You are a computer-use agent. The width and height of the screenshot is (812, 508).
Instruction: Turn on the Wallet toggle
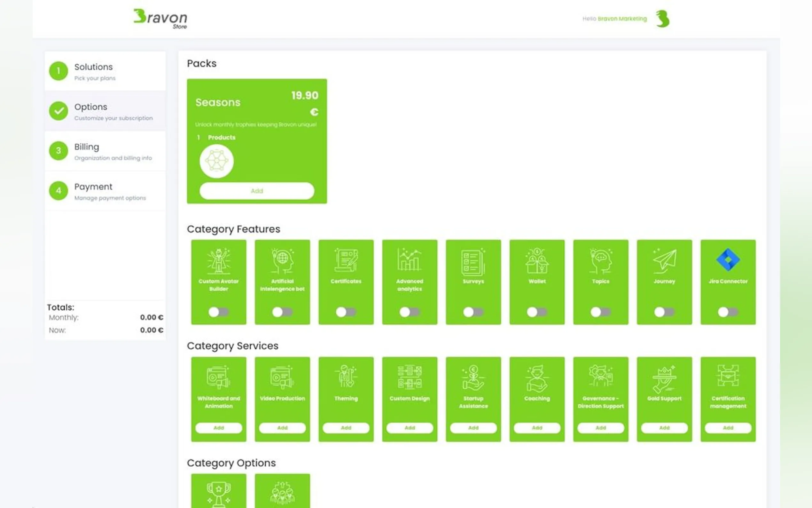(x=537, y=312)
